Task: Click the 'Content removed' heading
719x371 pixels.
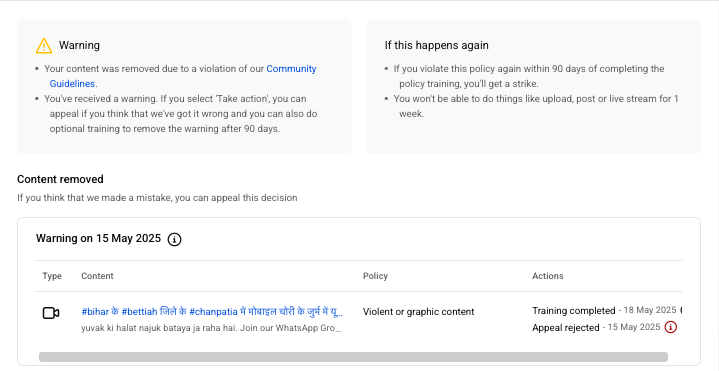Action: pos(60,179)
